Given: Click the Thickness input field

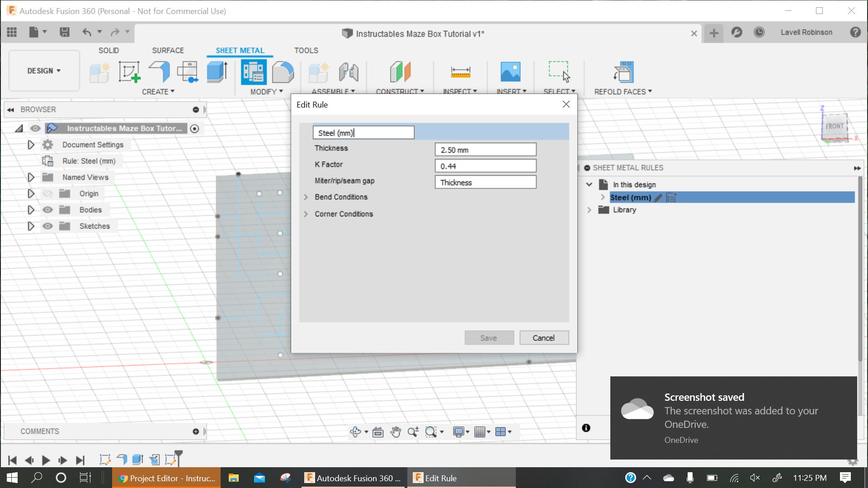Looking at the screenshot, I should 486,150.
